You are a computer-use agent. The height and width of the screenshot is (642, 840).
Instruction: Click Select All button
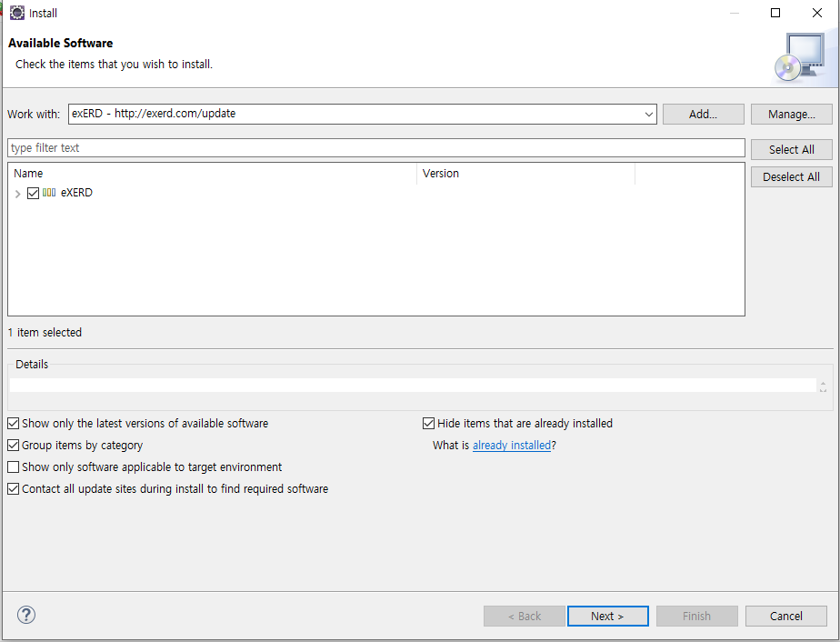(x=791, y=149)
